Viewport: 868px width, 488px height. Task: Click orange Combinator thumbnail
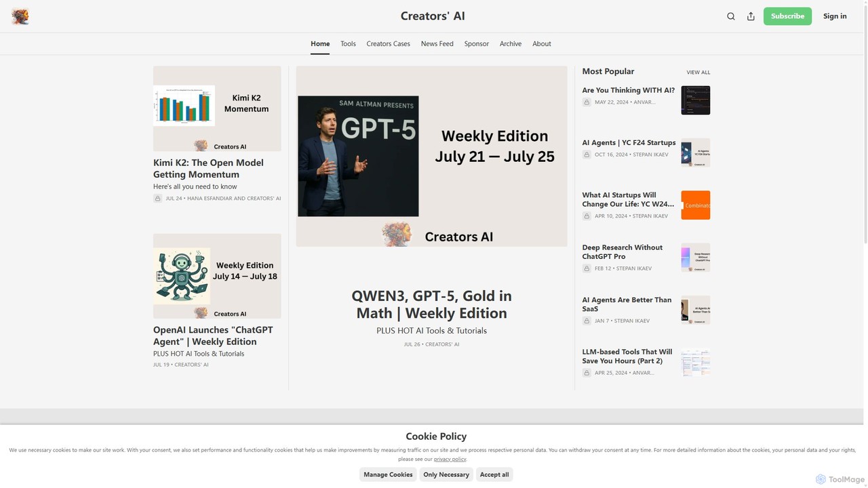click(x=696, y=205)
